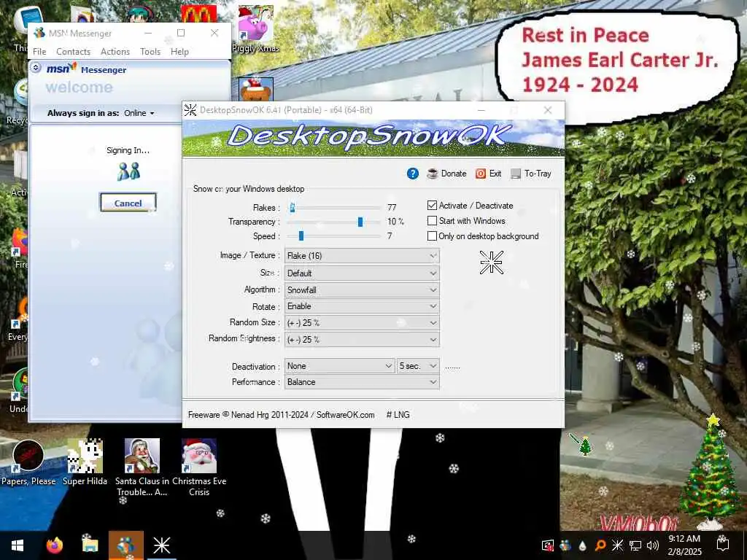The image size is (747, 560).
Task: Open the network tray icon
Action: coord(635,545)
